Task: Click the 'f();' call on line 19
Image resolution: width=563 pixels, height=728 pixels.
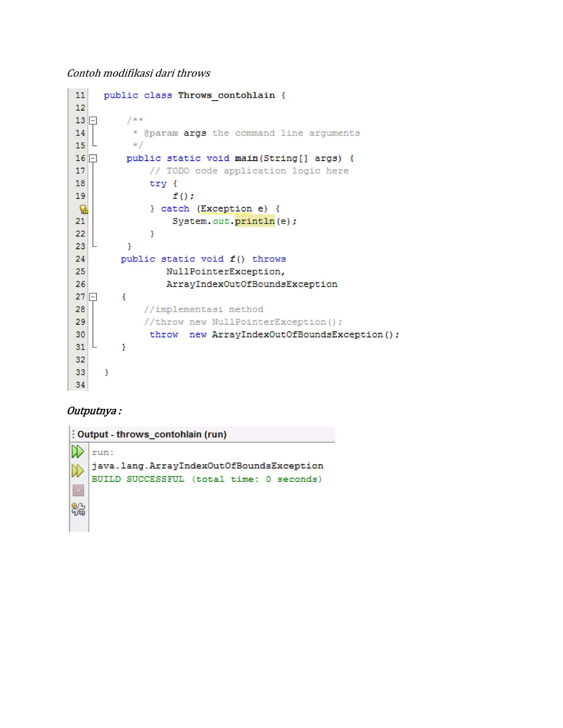Action: [183, 196]
